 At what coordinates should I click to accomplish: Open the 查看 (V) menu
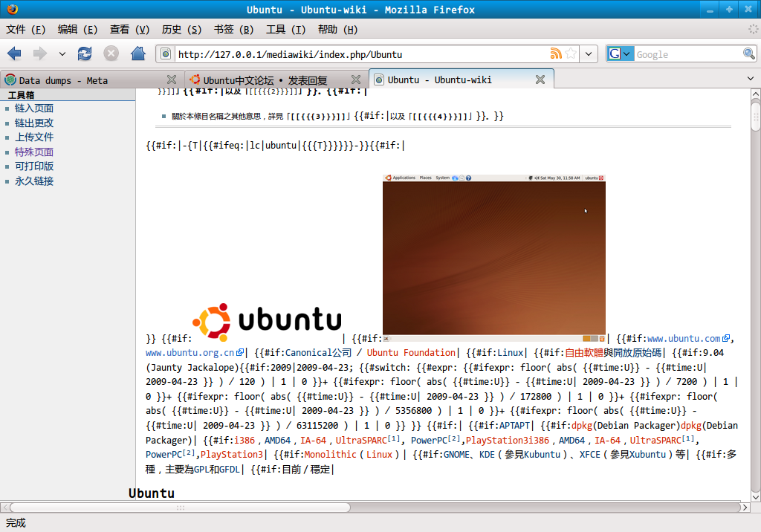click(129, 30)
